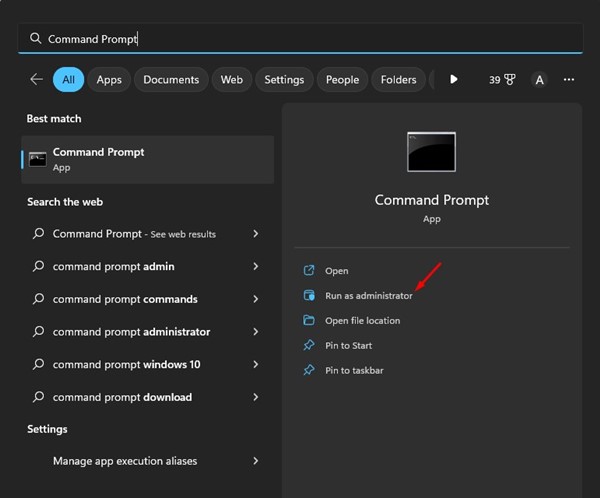Click search icon beside command prompt windows 10

pos(38,364)
